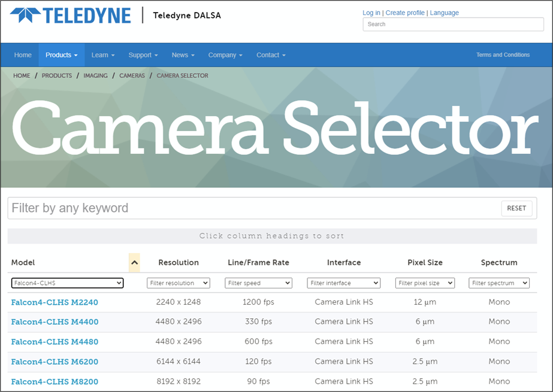The width and height of the screenshot is (553, 392).
Task: Expand the Support menu
Action: (143, 55)
